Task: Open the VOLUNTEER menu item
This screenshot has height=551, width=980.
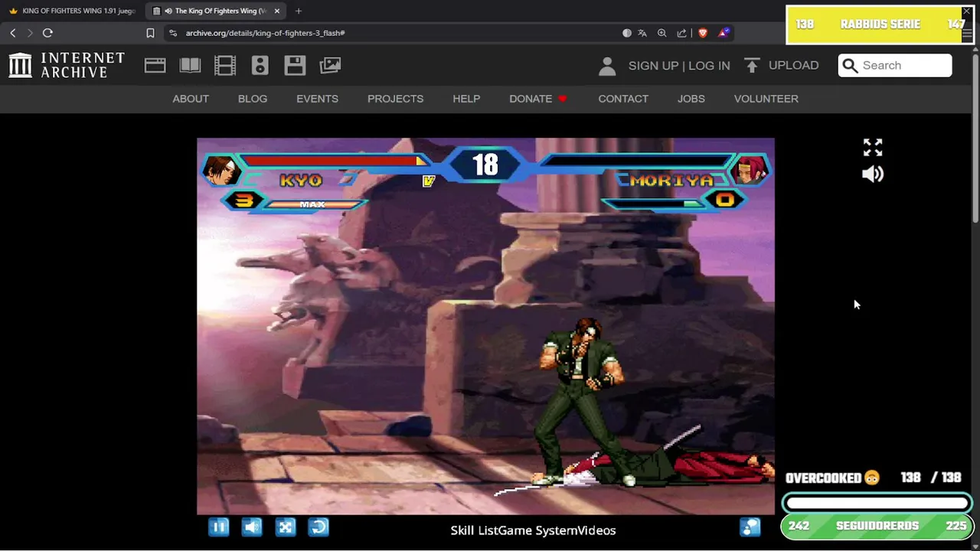Action: [766, 99]
